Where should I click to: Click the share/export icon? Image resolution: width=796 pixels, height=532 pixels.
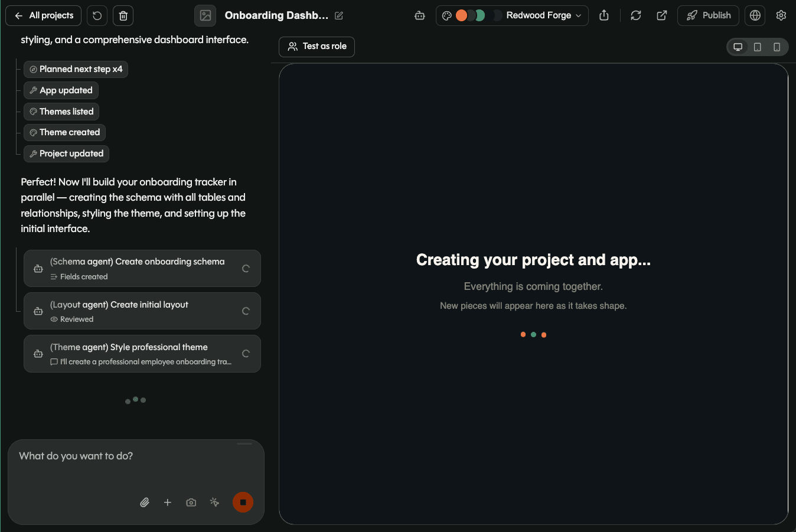604,15
